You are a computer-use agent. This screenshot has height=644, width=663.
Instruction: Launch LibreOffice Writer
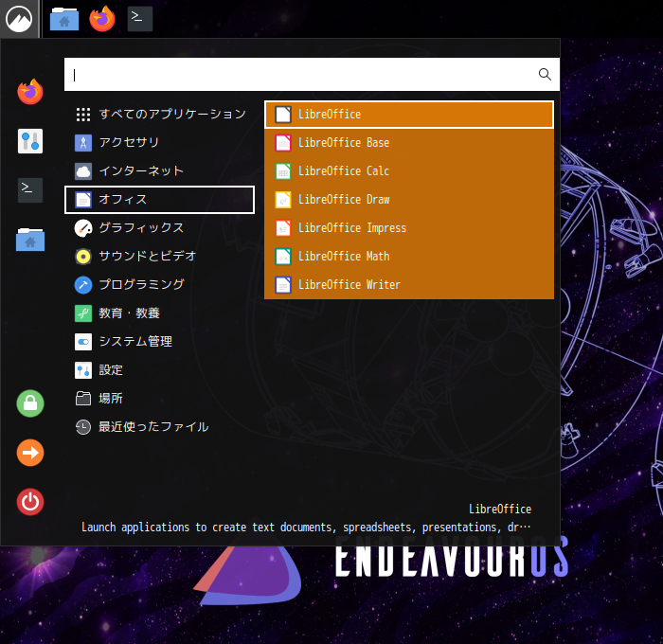[409, 284]
